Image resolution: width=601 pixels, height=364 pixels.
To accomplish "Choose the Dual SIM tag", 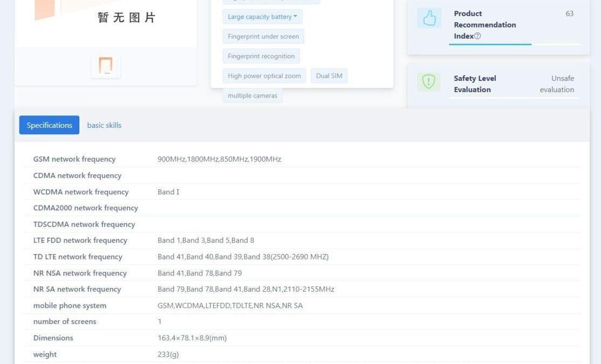I will pos(329,76).
